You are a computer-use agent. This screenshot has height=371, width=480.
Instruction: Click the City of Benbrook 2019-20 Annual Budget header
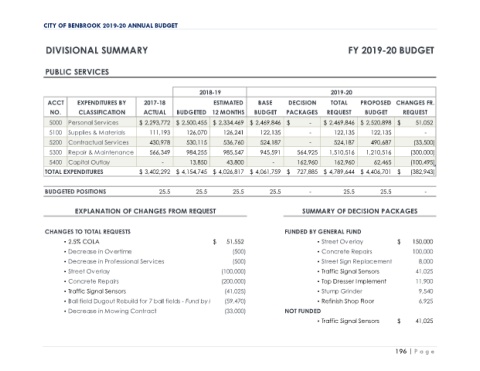coord(110,26)
